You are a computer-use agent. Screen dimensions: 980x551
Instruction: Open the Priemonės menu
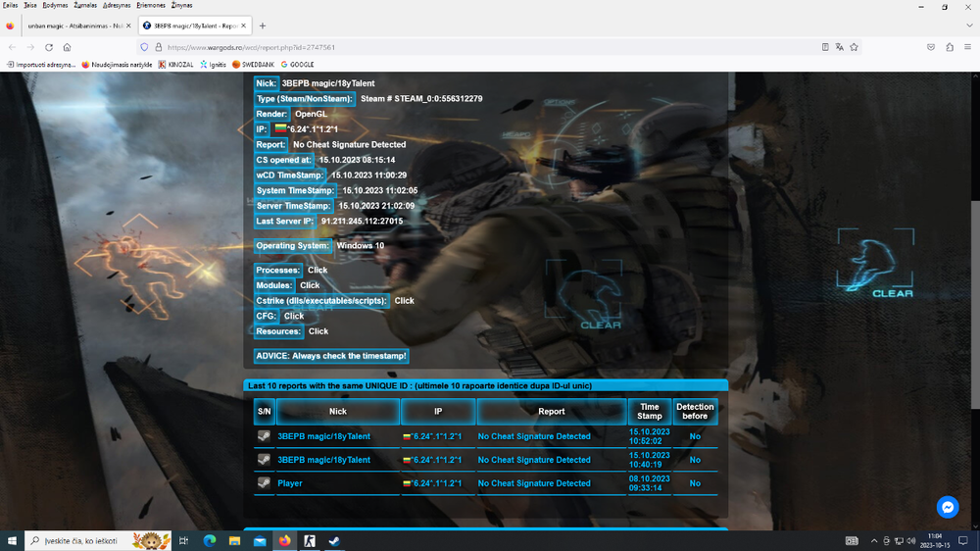pyautogui.click(x=151, y=5)
